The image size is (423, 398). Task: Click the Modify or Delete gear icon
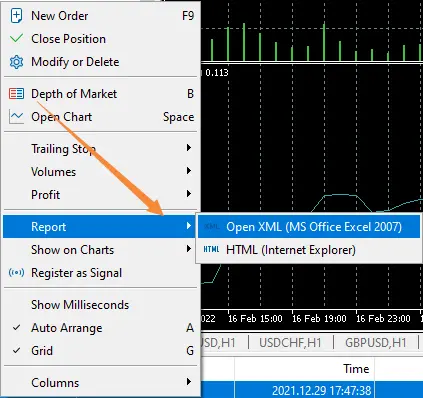(16, 62)
